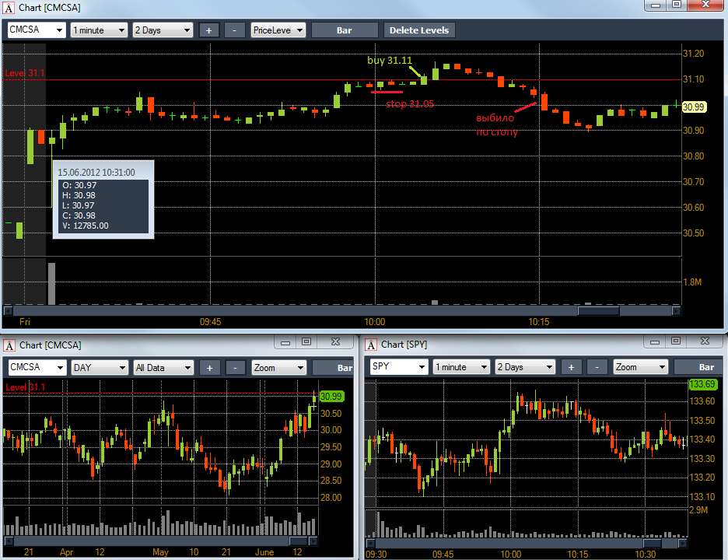Click the 'stop 31.05' annotation on the chart
728x560 pixels.
coord(410,103)
